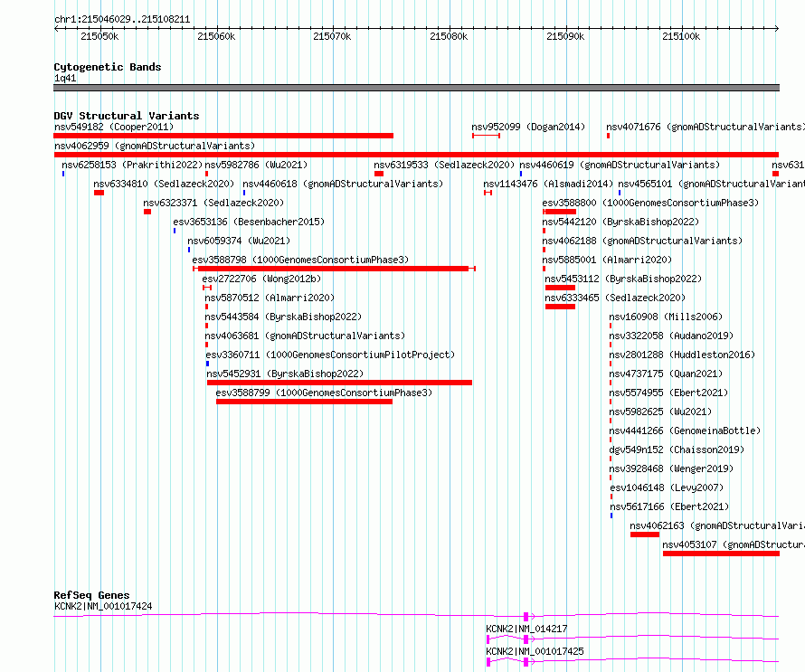This screenshot has height=672, width=805.
Task: Click the 215070k ruler tick label
Action: pos(332,36)
